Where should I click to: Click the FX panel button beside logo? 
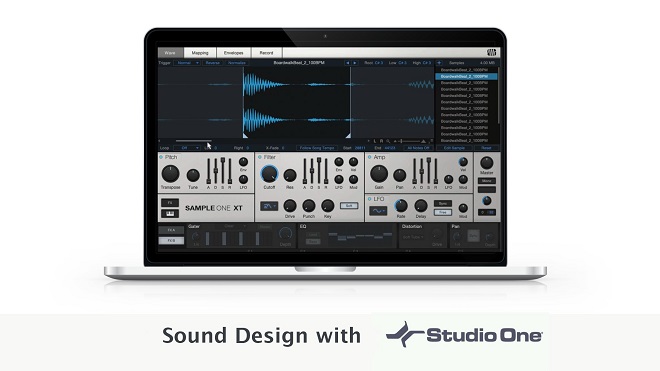tap(170, 203)
